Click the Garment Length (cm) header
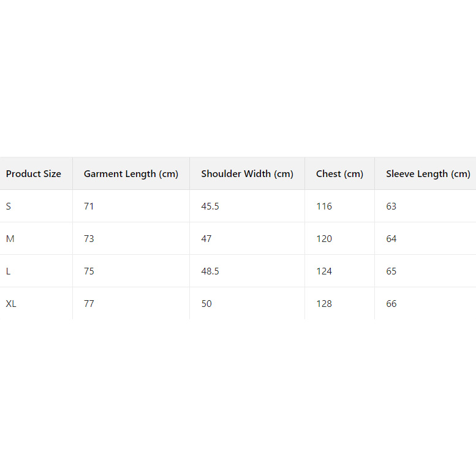 [x=131, y=174]
